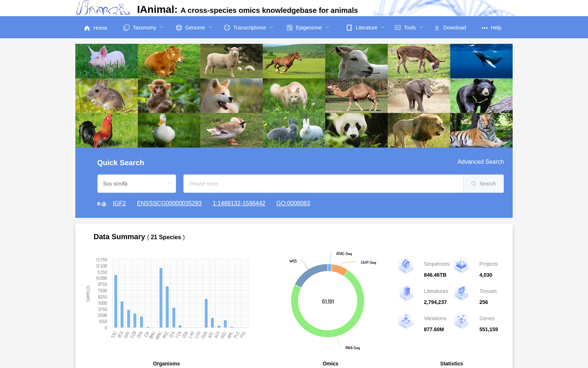This screenshot has height=368, width=588.
Task: Click the Tools chart icon
Action: click(x=398, y=28)
